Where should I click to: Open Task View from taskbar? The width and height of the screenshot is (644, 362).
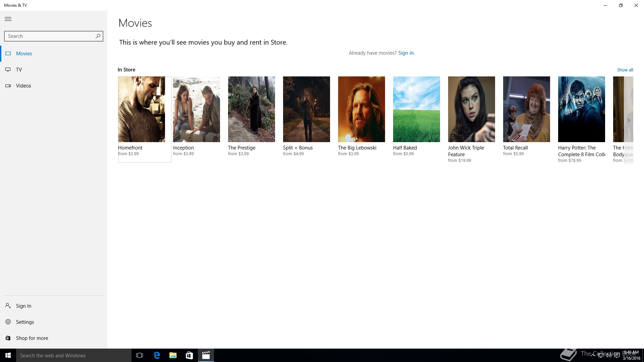click(x=140, y=355)
